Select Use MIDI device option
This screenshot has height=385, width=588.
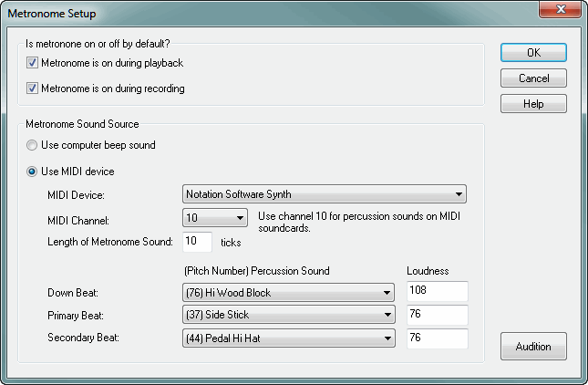click(x=33, y=171)
